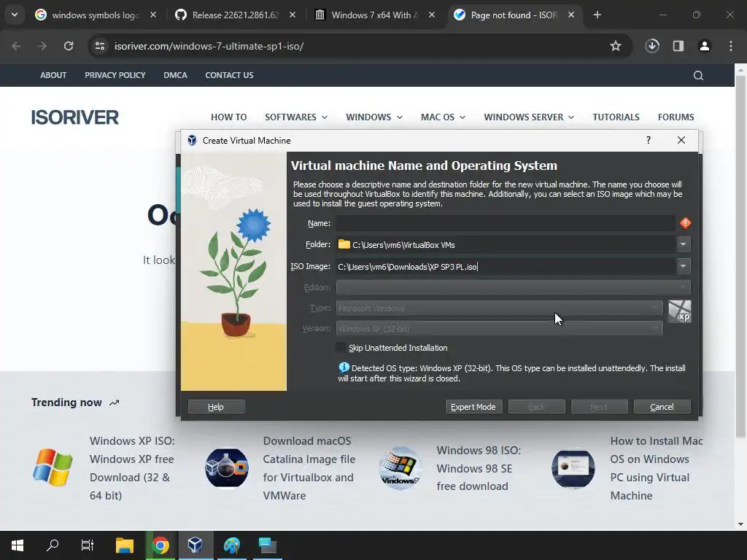
Task: Switch to VirtualBox on the taskbar
Action: click(x=196, y=545)
